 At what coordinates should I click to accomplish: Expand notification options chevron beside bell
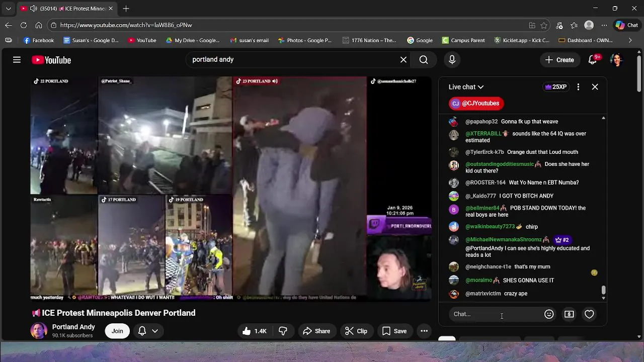coord(155,331)
